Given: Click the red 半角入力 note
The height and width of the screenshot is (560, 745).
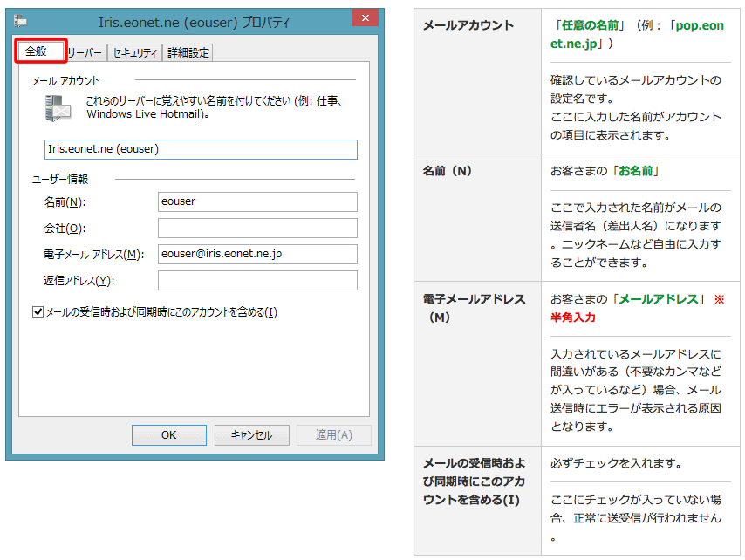Looking at the screenshot, I should click(x=573, y=318).
